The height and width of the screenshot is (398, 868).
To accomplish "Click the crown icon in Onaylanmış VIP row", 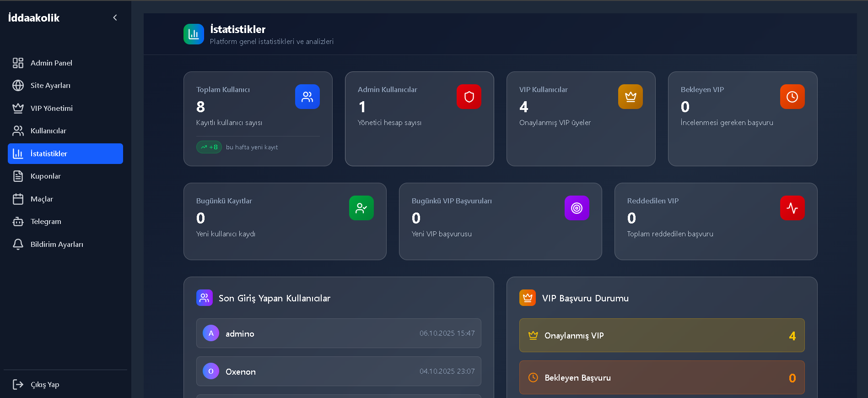I will click(533, 335).
